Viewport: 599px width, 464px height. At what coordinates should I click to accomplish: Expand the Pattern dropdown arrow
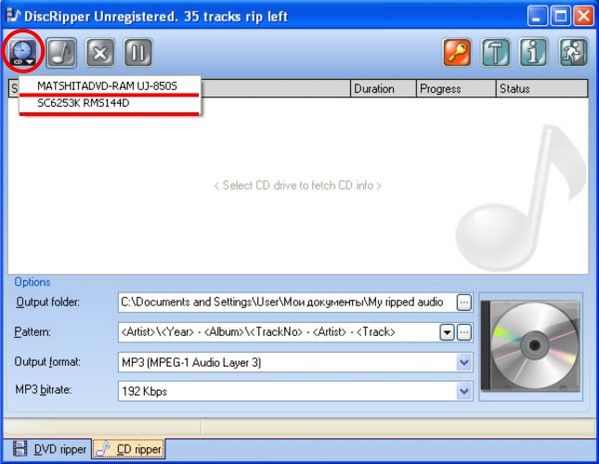[447, 332]
